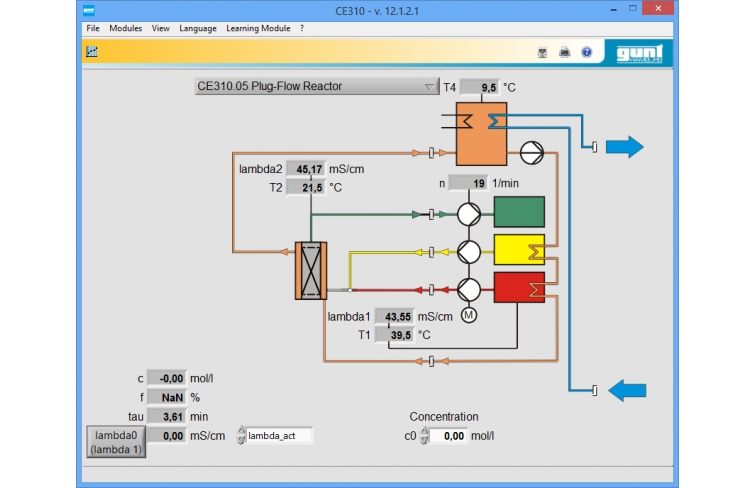
Task: Click the Concentration label
Action: [444, 417]
